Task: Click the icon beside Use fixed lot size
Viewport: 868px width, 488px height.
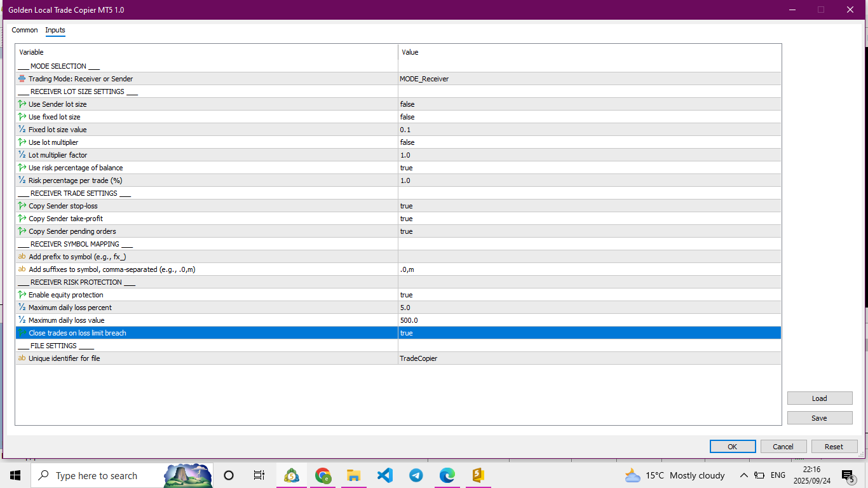Action: [x=22, y=117]
